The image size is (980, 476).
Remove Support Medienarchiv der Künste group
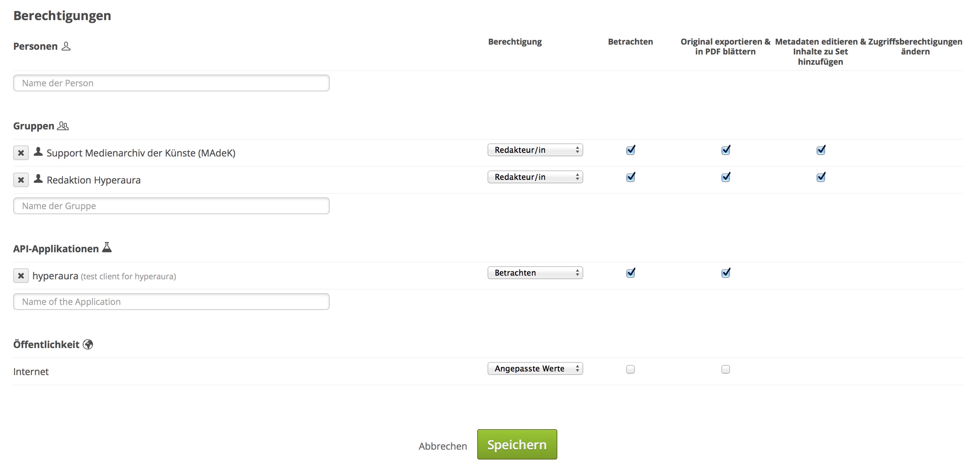(x=21, y=153)
